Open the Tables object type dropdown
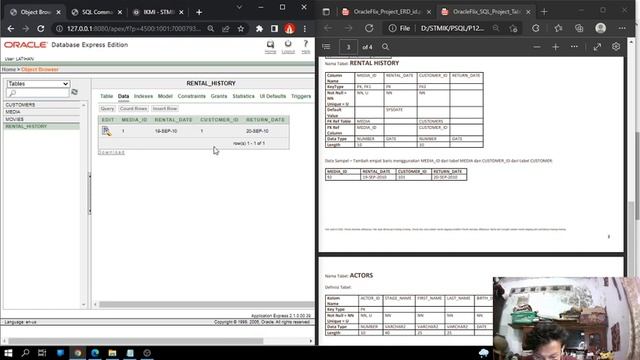This screenshot has width=640, height=360. coord(38,84)
